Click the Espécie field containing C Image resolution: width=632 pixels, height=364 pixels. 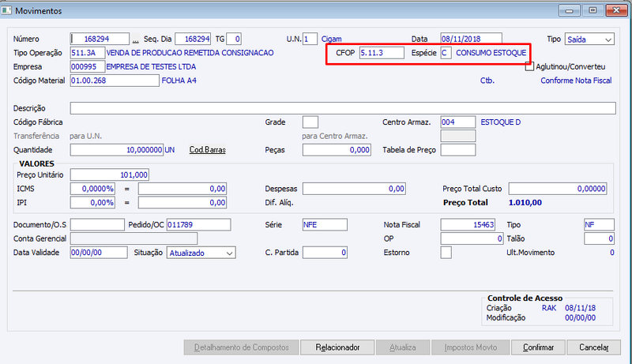(446, 53)
